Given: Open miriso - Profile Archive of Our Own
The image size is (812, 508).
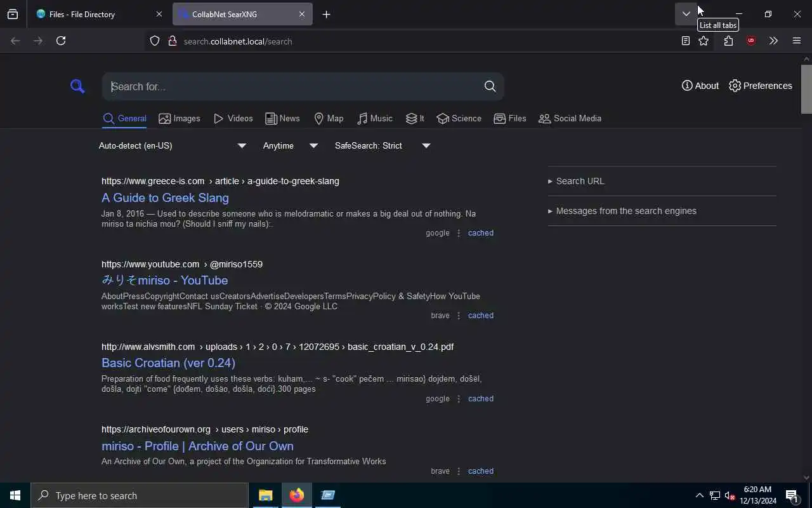Looking at the screenshot, I should pyautogui.click(x=197, y=446).
